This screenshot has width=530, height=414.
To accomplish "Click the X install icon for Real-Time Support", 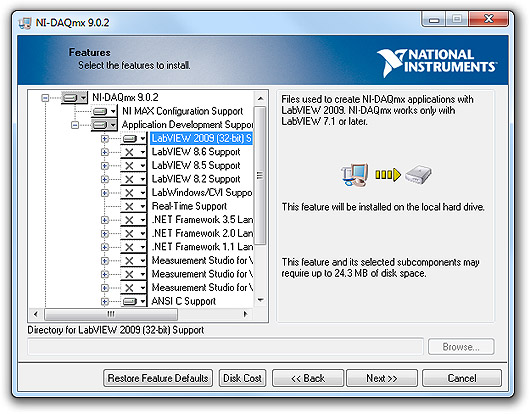I will pyautogui.click(x=129, y=206).
